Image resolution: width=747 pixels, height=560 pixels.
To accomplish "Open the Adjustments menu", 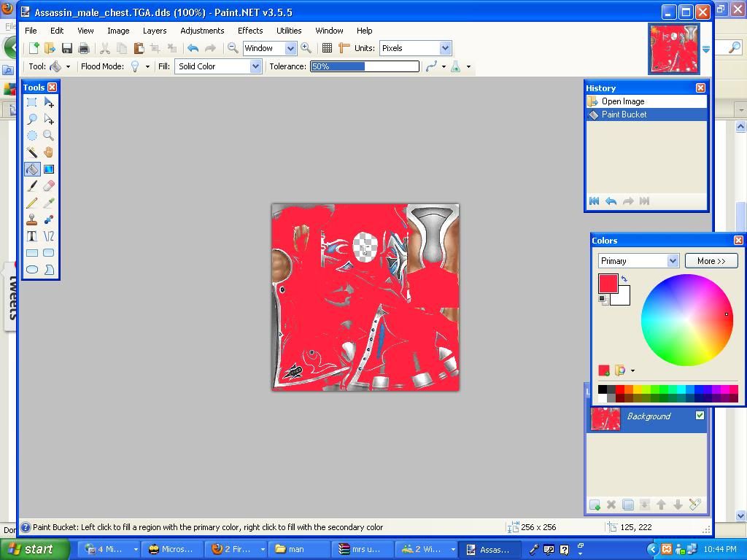I will click(x=202, y=31).
